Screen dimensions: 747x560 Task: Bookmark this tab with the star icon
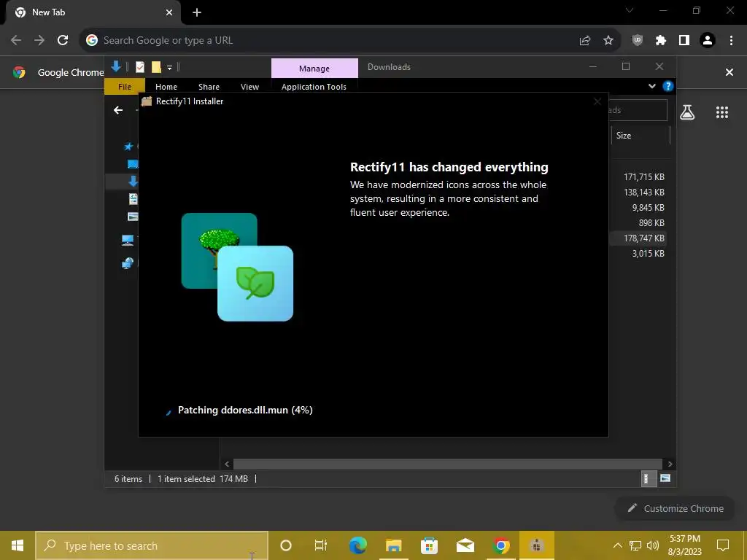click(608, 41)
